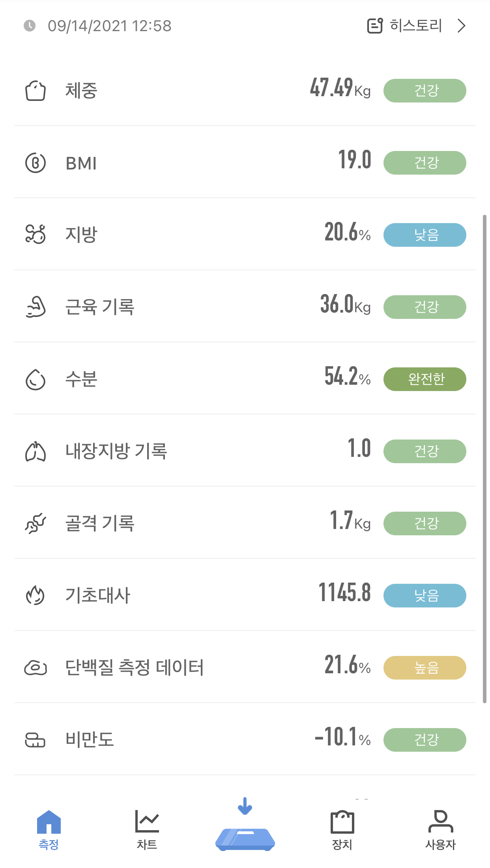Tap the muscle (근육 기록) arm icon
490x868 pixels.
pyautogui.click(x=36, y=307)
